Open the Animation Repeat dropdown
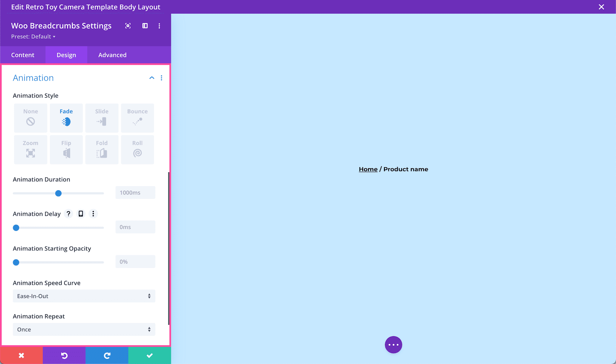The height and width of the screenshot is (364, 616). coord(84,329)
